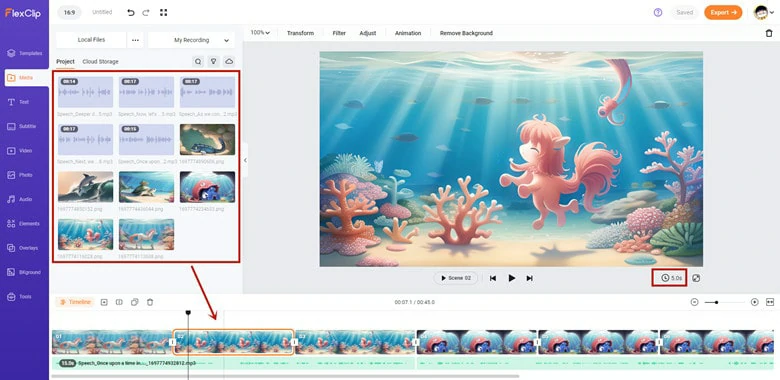This screenshot has height=380, width=780.
Task: Open the Transform options
Action: 300,33
